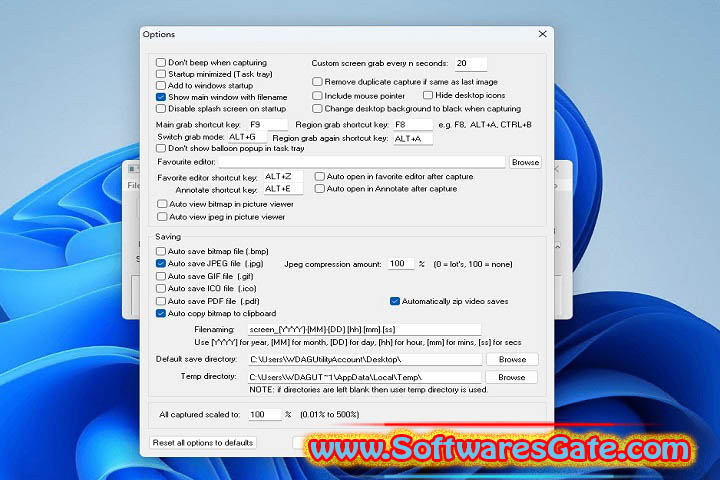Click Temp directory path field
The height and width of the screenshot is (480, 720).
(365, 377)
